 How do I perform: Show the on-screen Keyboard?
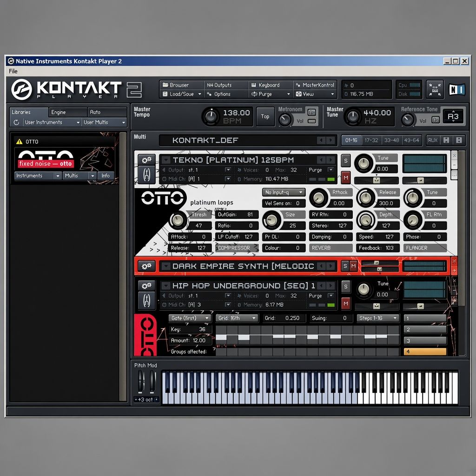click(271, 85)
